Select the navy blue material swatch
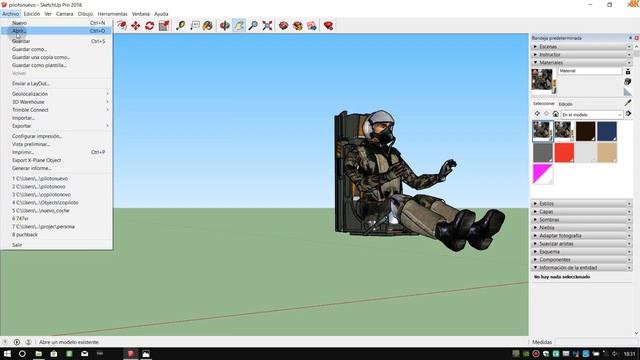640x360 pixels. (x=607, y=131)
